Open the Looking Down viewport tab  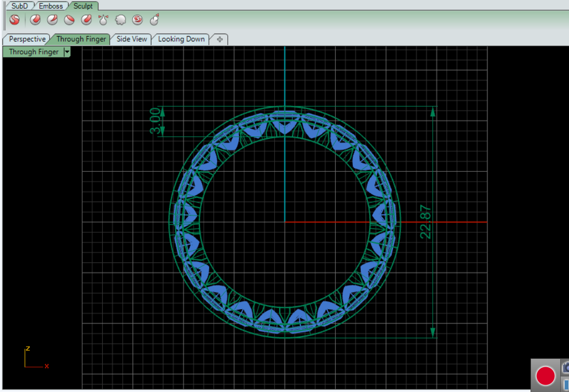point(181,39)
